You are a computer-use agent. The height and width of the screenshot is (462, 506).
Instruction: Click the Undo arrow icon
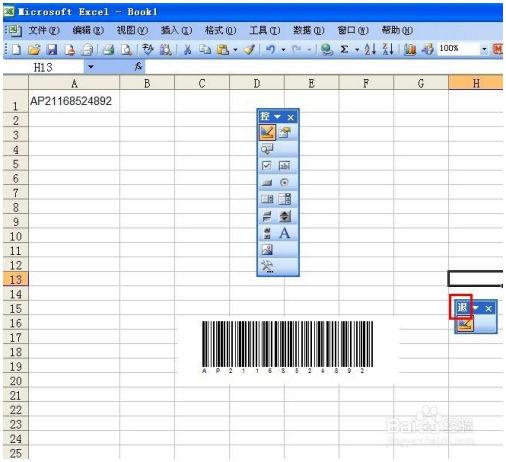click(271, 49)
